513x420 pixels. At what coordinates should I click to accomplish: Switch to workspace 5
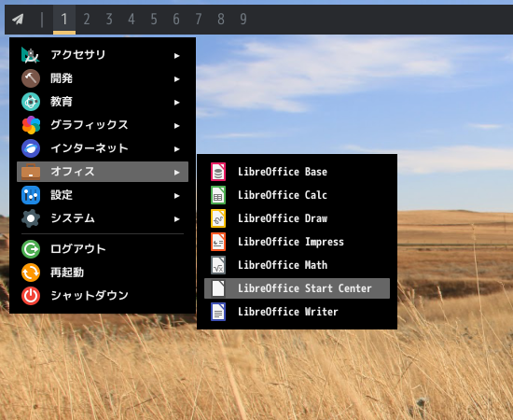(154, 20)
